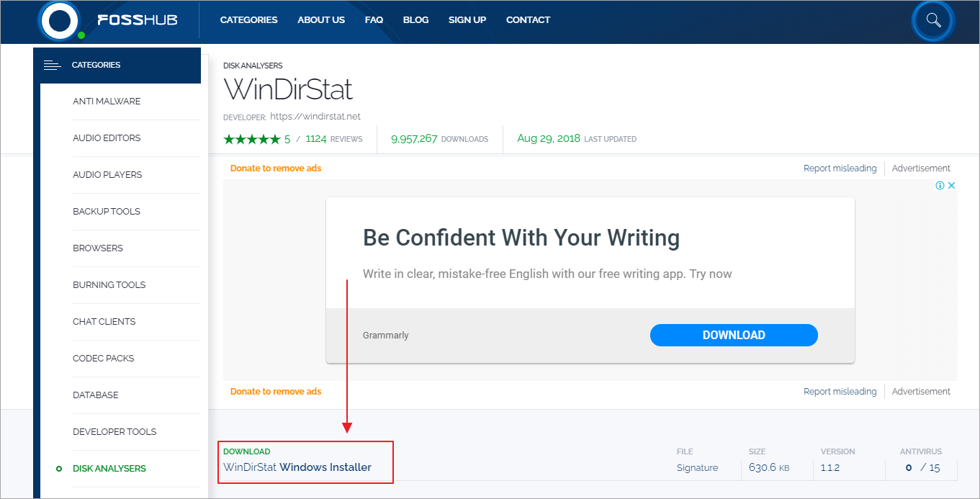Viewport: 980px width, 499px height.
Task: Select DISK ANALYSERS category
Action: (109, 469)
